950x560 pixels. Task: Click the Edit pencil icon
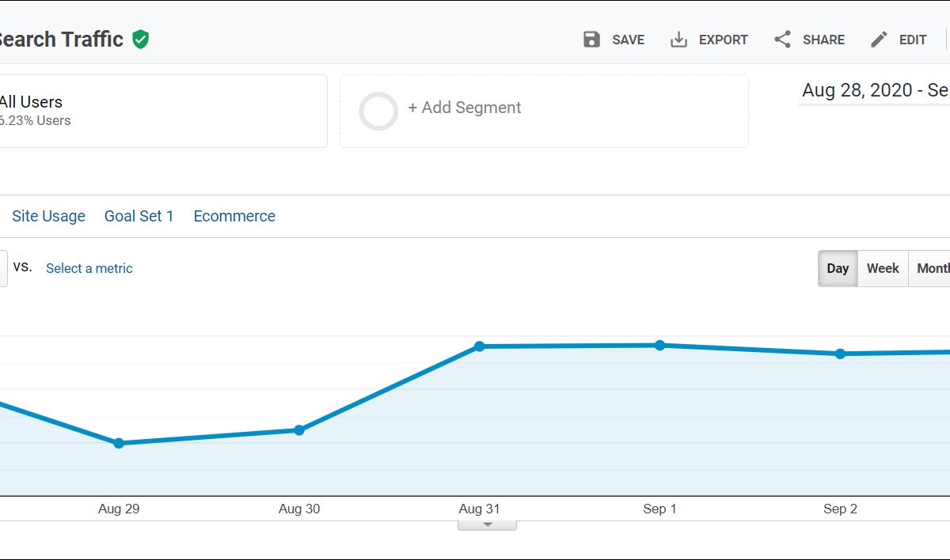click(x=879, y=40)
